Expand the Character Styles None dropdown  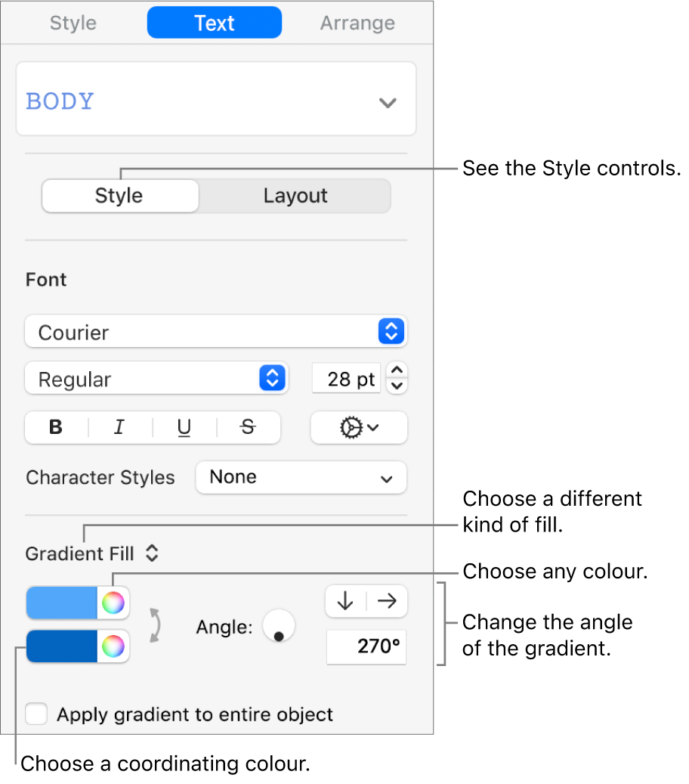coord(301,477)
